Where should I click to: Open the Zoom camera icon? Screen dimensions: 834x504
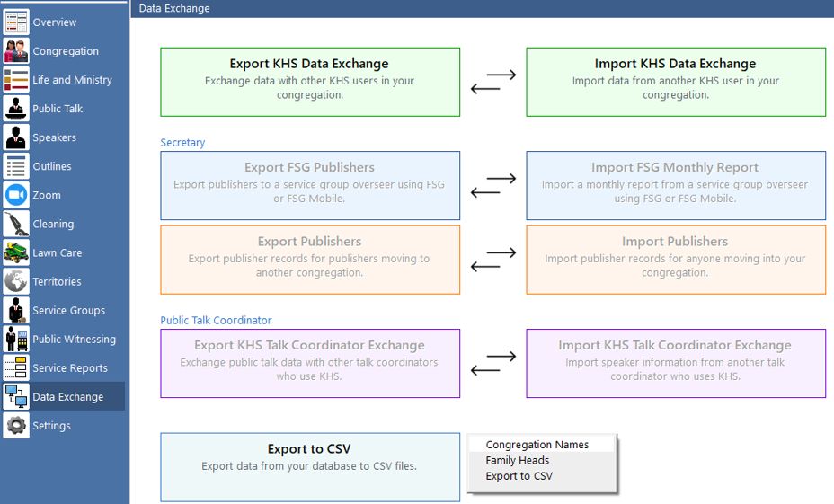point(16,195)
